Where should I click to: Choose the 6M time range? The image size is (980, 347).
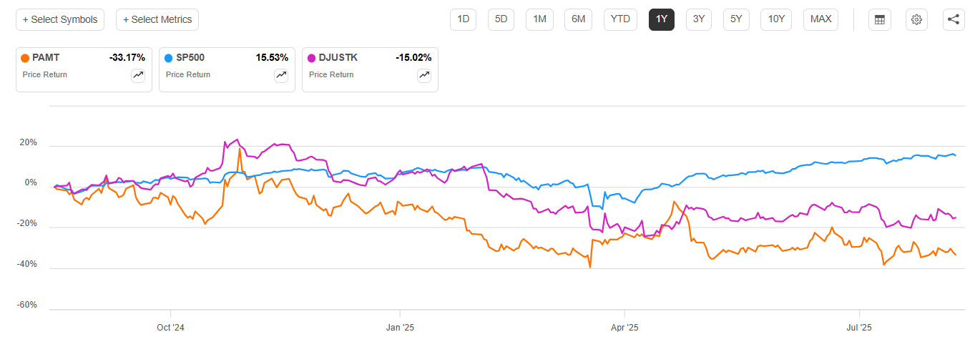[x=577, y=19]
